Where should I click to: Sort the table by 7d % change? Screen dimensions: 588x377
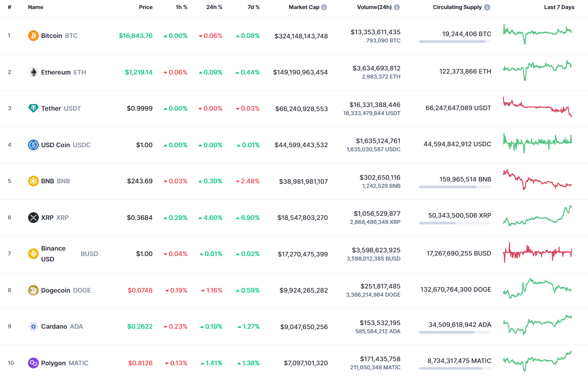254,7
